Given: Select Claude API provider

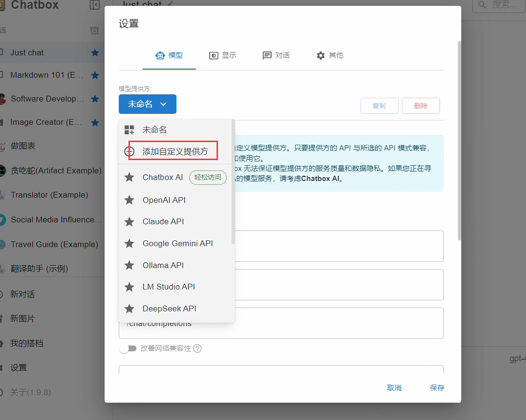Looking at the screenshot, I should point(175,221).
